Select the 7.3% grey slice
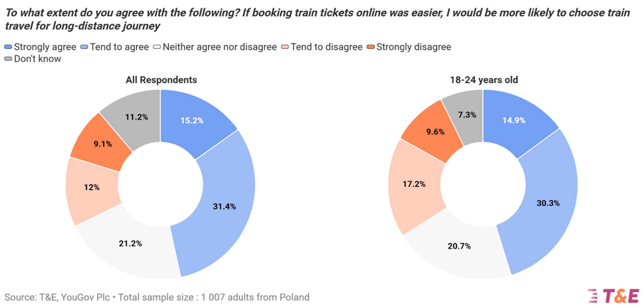The image size is (644, 308). (x=462, y=113)
